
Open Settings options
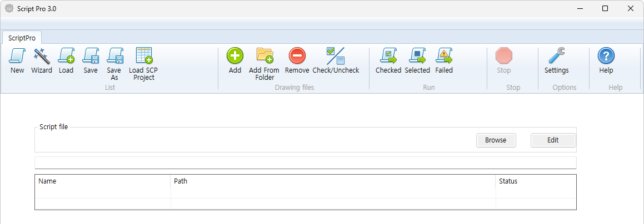[x=557, y=60]
